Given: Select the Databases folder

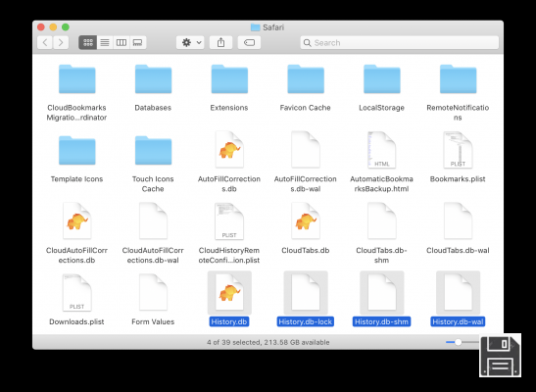Looking at the screenshot, I should pyautogui.click(x=153, y=79).
